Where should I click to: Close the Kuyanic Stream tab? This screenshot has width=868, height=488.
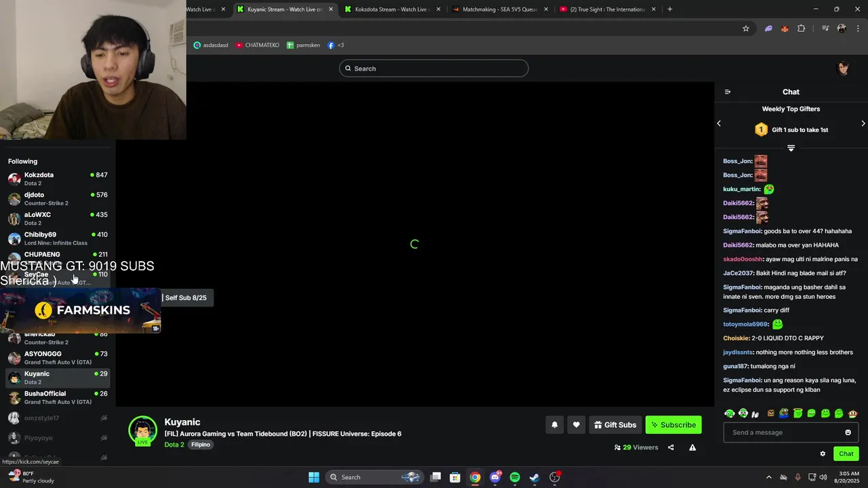(331, 9)
